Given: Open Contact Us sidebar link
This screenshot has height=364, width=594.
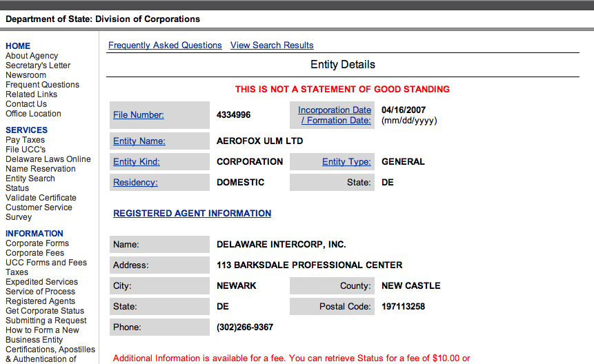Looking at the screenshot, I should tap(26, 104).
